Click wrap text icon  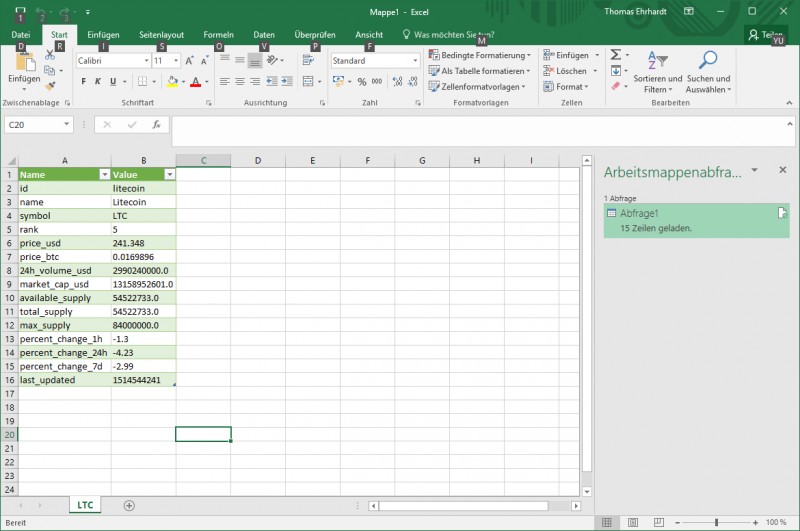point(308,60)
